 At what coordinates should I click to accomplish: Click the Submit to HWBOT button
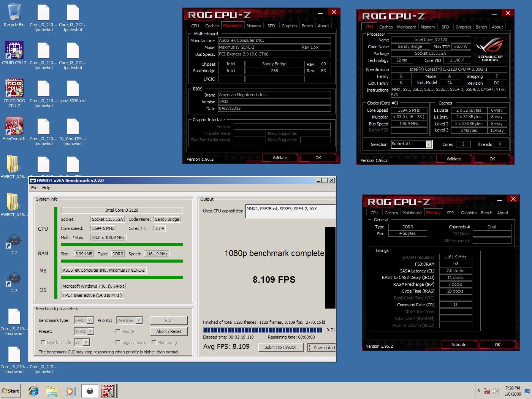281,347
